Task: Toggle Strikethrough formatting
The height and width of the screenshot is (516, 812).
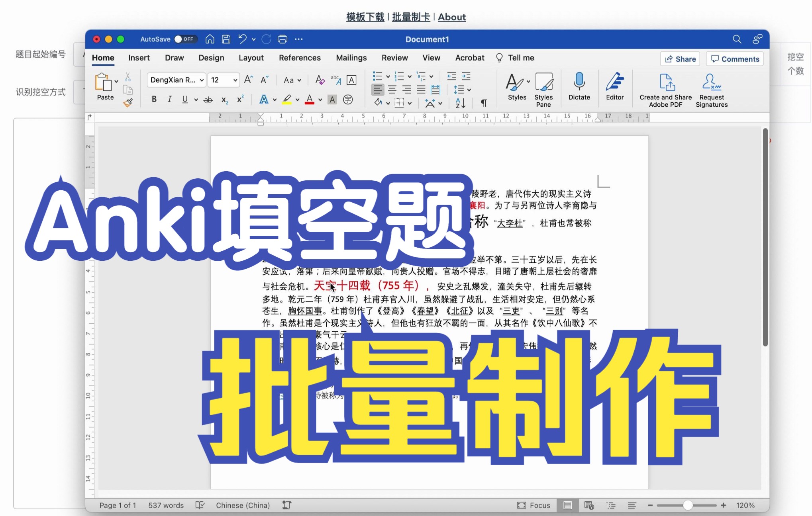Action: tap(208, 100)
